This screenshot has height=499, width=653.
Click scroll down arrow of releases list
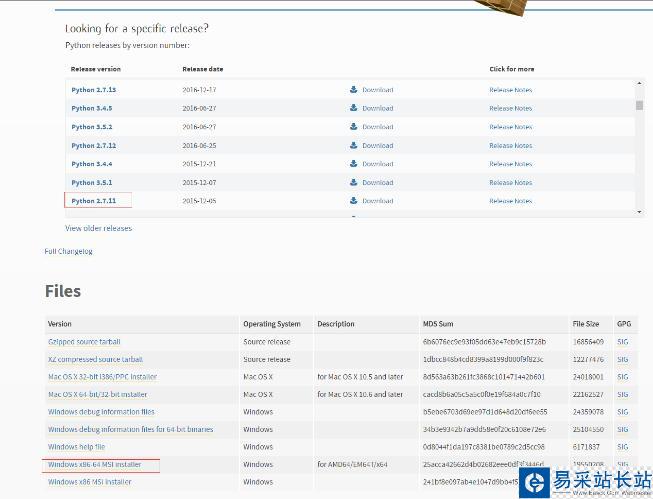[x=639, y=212]
